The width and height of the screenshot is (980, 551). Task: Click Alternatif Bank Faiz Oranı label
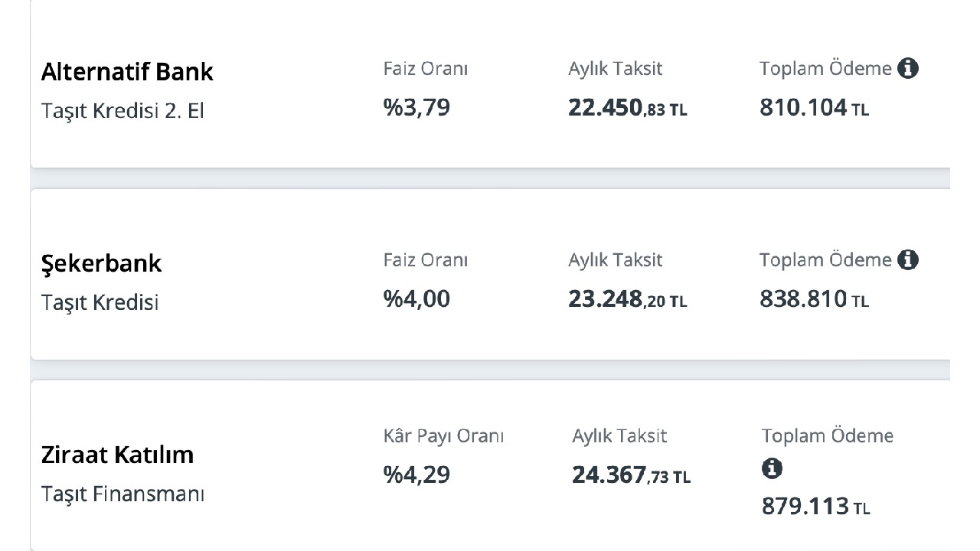(426, 69)
